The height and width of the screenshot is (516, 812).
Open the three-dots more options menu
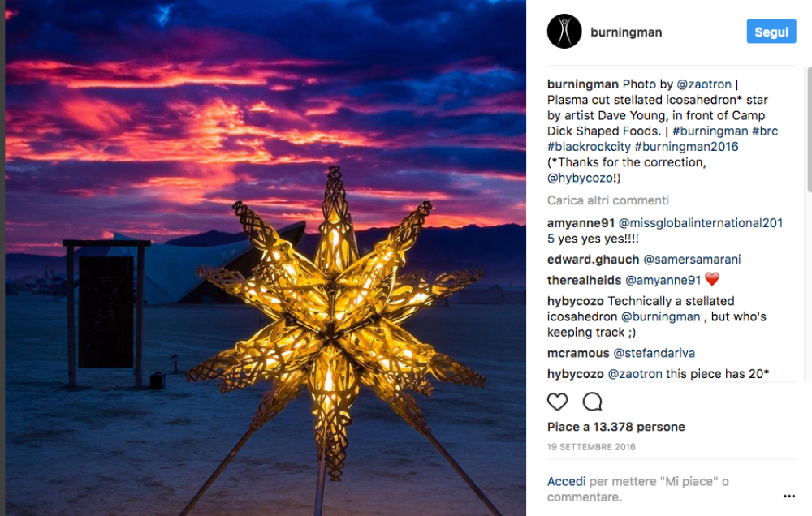788,496
